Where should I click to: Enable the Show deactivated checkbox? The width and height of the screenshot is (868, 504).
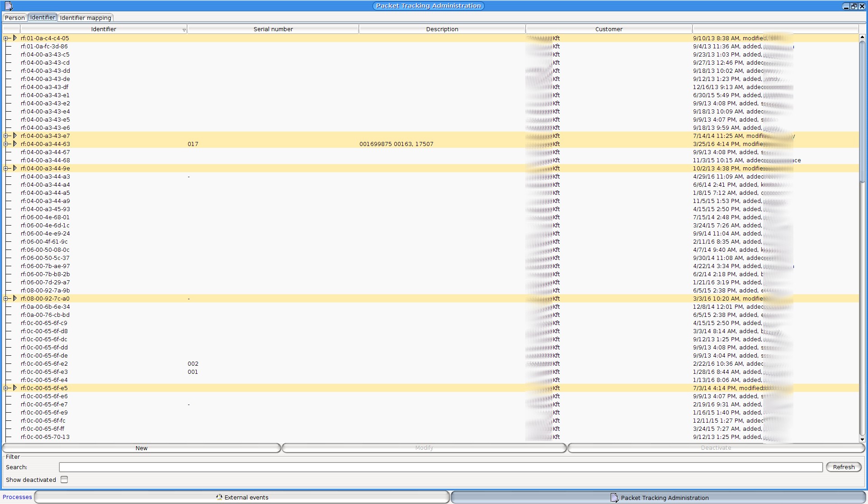[64, 479]
